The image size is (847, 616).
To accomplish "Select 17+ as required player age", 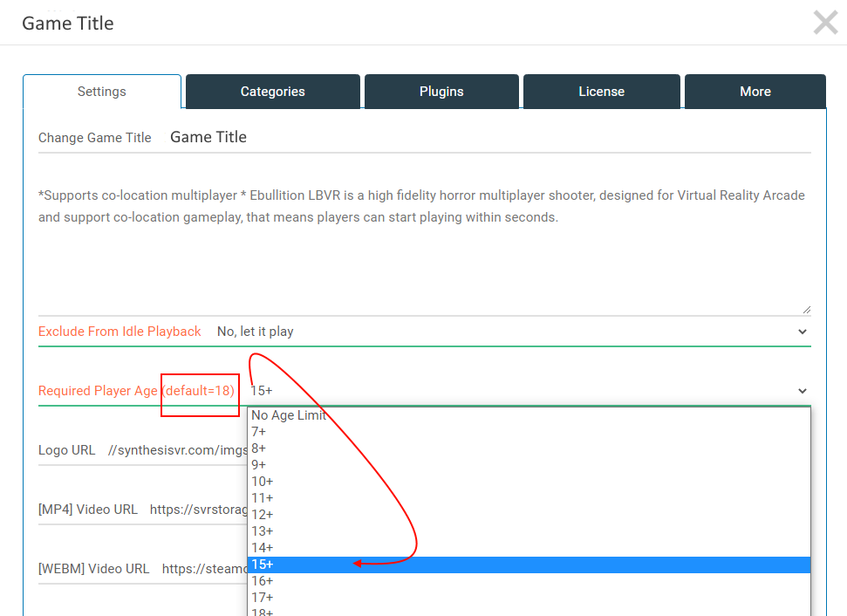I will 263,598.
